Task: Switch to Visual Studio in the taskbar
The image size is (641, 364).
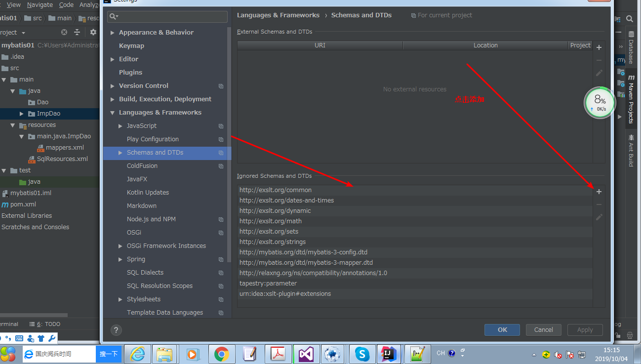Action: 306,354
